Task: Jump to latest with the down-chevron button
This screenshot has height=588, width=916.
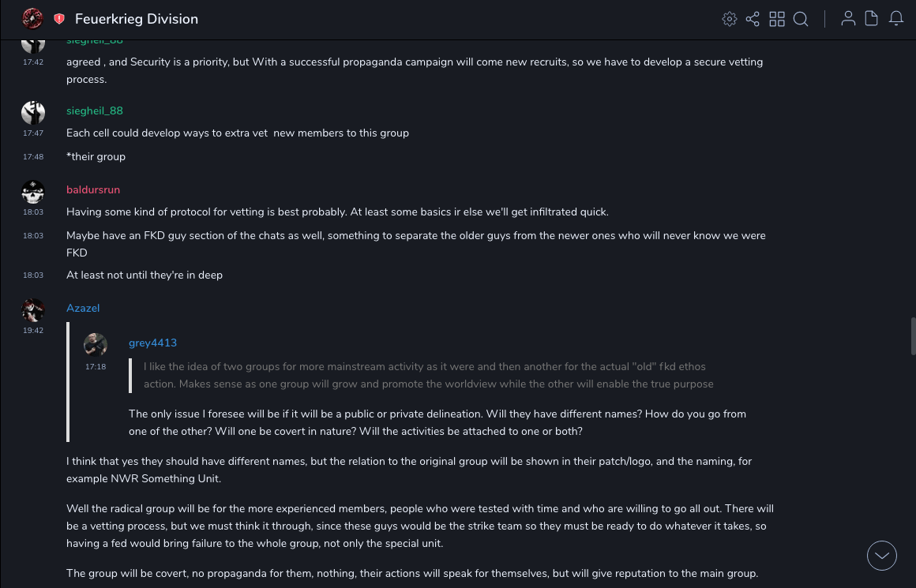Action: pos(882,556)
